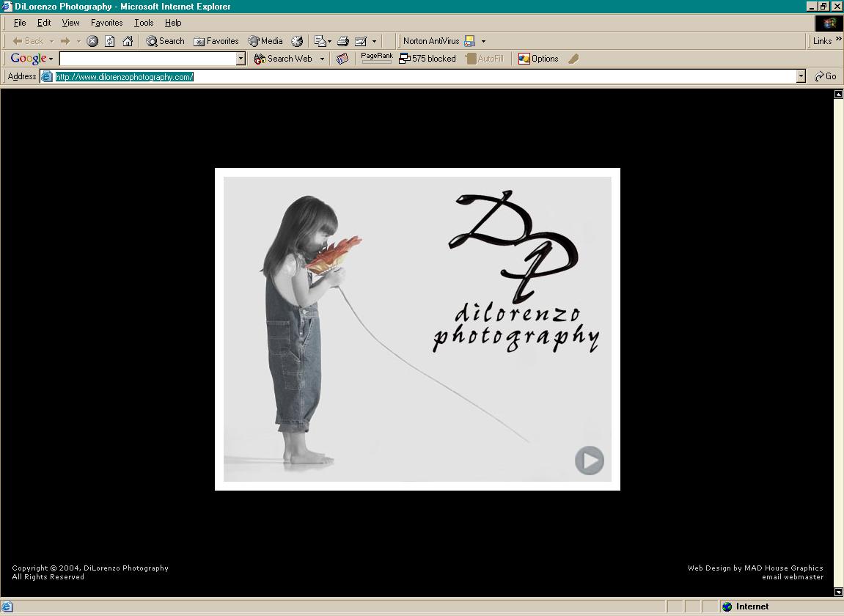Click the 'All Rights Reserved' text
The height and width of the screenshot is (616, 844).
click(48, 576)
